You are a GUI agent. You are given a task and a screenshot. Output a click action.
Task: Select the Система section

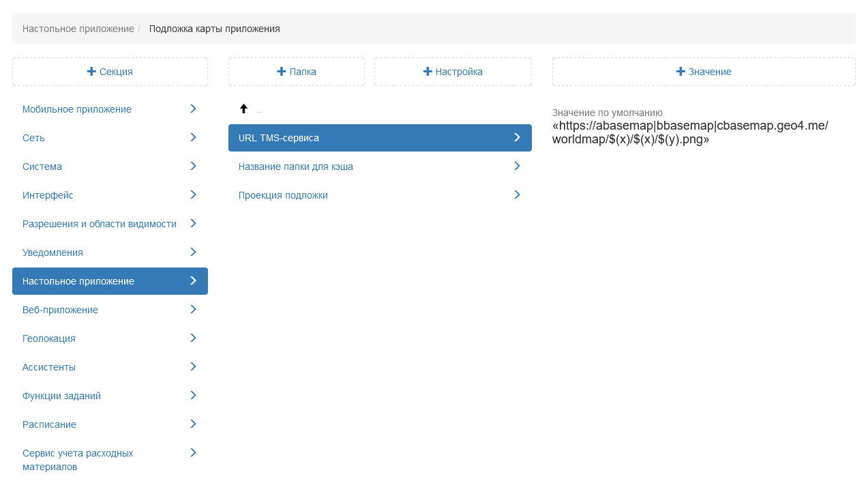42,167
